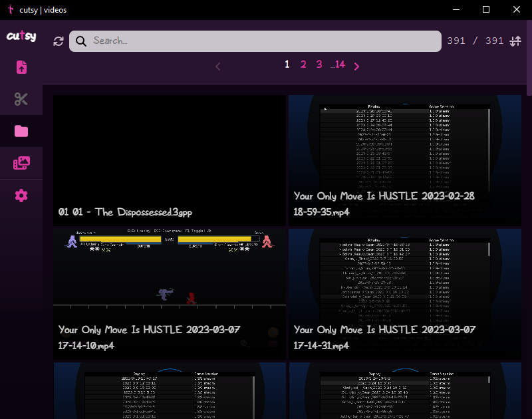Jump to last page 14
The height and width of the screenshot is (419, 532).
[338, 65]
